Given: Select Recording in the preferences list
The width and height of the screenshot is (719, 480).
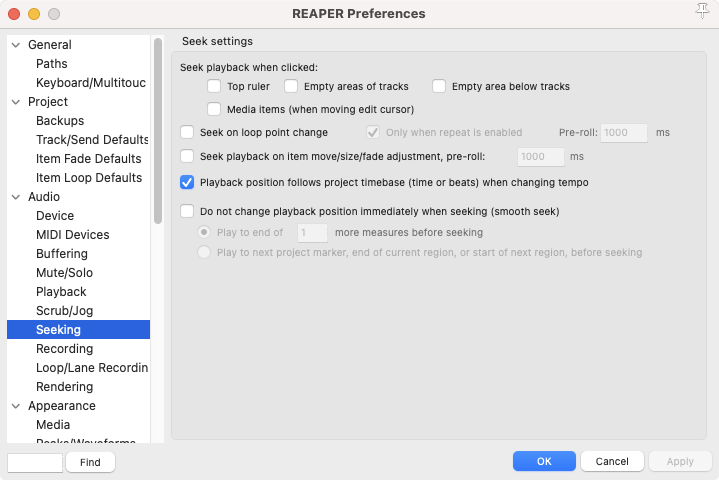Looking at the screenshot, I should click(x=64, y=349).
